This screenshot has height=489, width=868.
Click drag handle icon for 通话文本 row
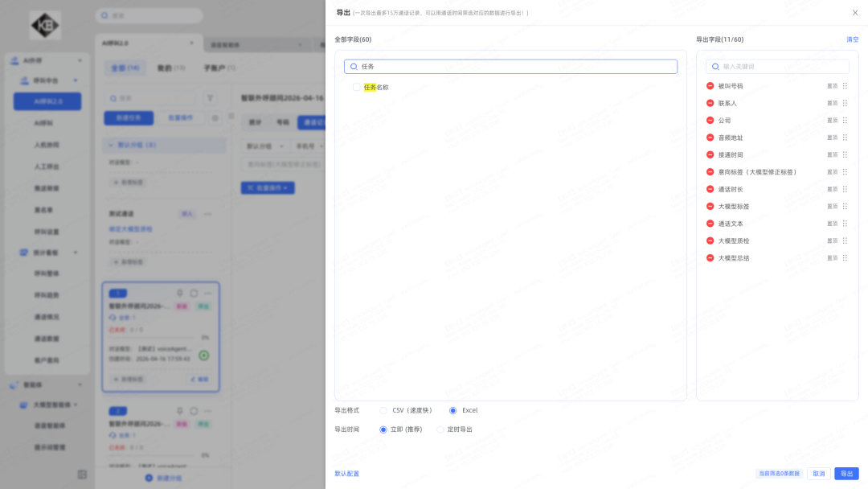tap(845, 224)
